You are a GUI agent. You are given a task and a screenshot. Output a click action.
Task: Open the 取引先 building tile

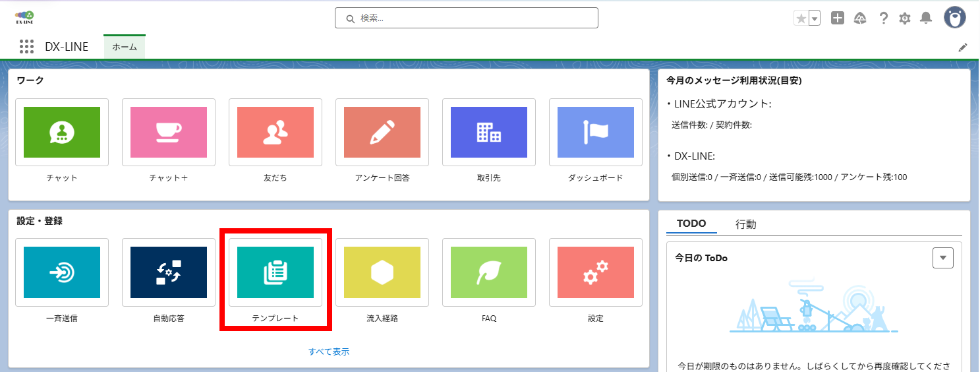(x=489, y=133)
